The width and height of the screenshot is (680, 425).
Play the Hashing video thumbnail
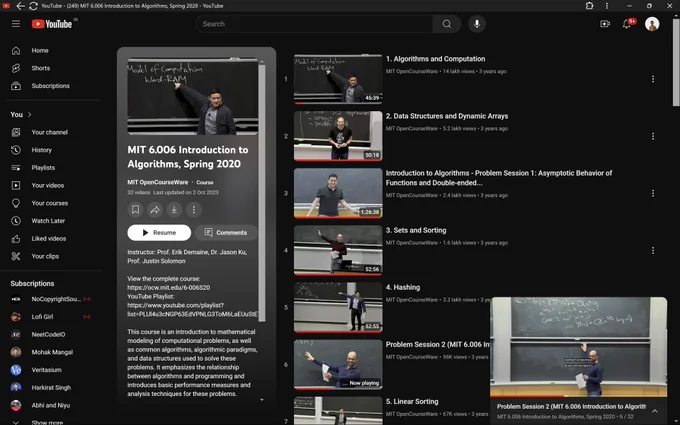click(x=338, y=307)
